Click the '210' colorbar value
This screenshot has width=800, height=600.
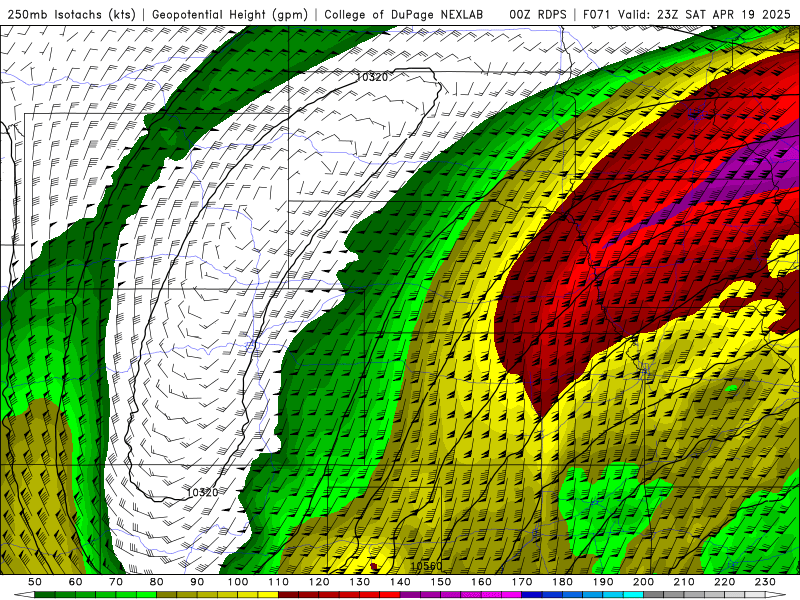click(x=684, y=582)
